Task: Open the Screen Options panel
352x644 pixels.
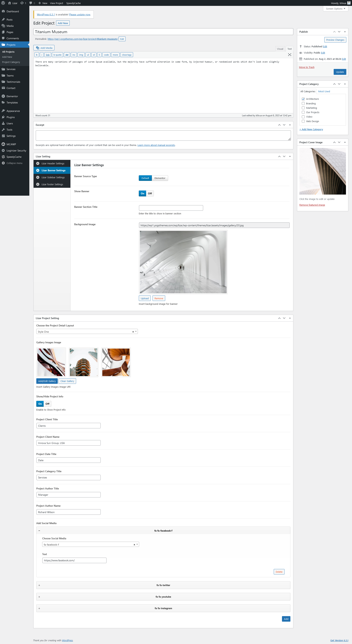Action: [x=335, y=9]
